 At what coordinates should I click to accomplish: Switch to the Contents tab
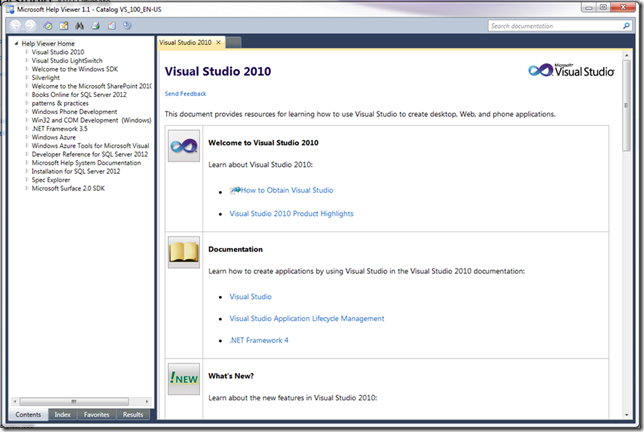(x=28, y=414)
